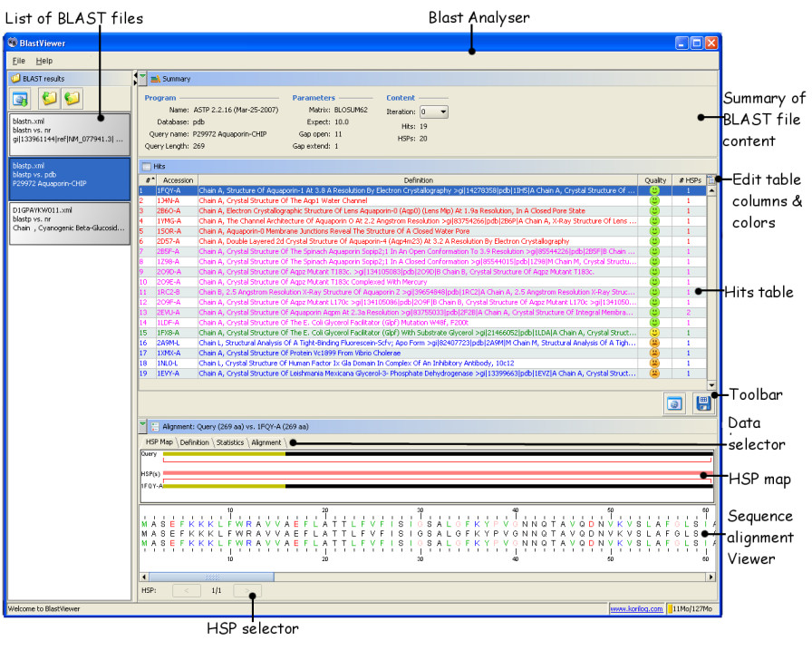The image size is (812, 650).
Task: Click the web browser icon below the Hits table
Action: coord(674,403)
